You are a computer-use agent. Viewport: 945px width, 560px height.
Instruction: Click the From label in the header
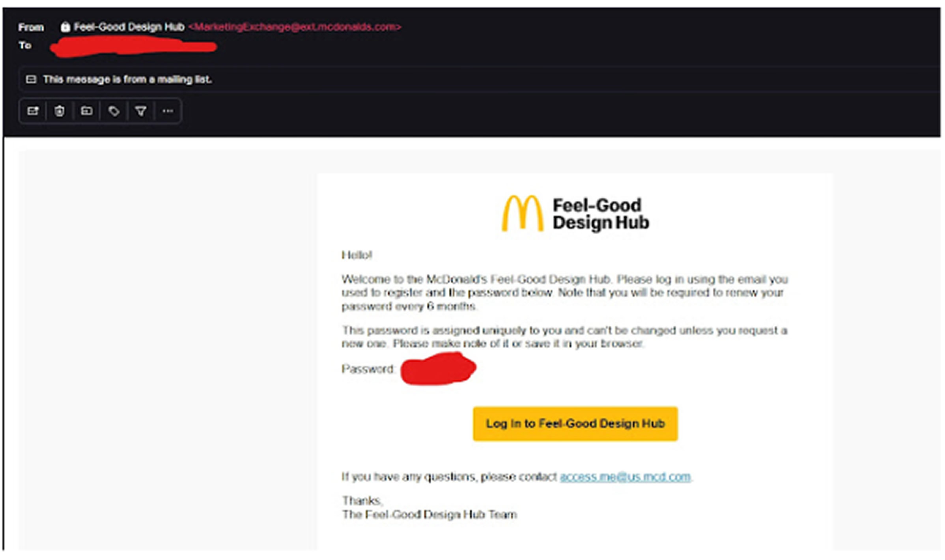31,27
